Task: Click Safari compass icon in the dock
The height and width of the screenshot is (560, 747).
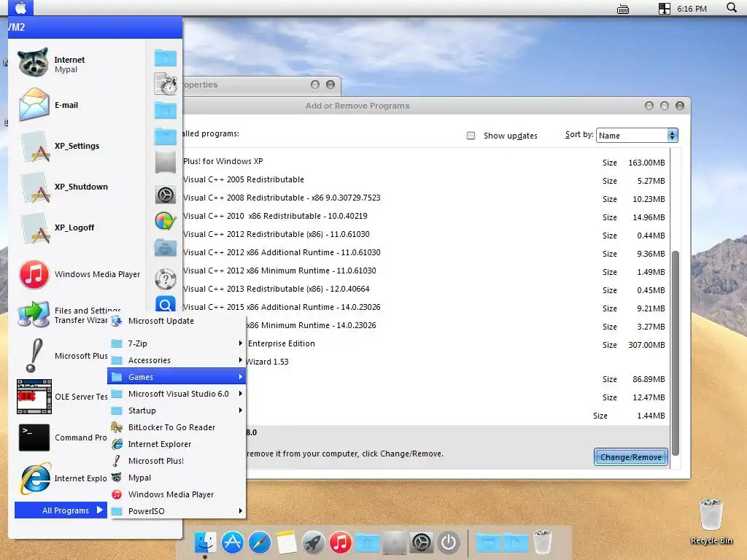Action: (x=260, y=542)
